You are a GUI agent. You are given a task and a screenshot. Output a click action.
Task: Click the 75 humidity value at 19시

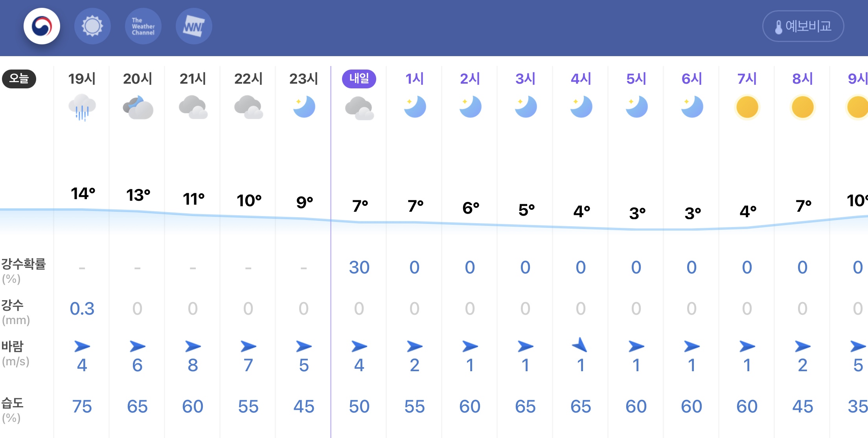click(x=82, y=407)
